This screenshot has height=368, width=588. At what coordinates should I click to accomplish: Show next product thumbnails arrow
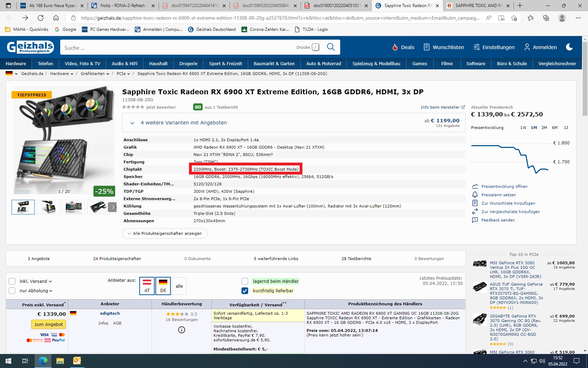pyautogui.click(x=112, y=207)
